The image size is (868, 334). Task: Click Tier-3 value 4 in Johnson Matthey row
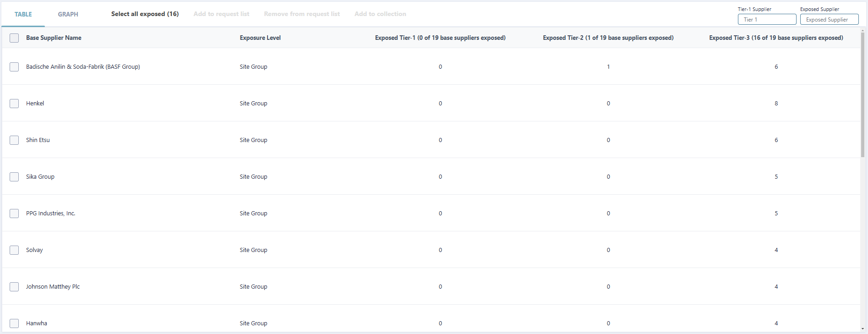776,287
